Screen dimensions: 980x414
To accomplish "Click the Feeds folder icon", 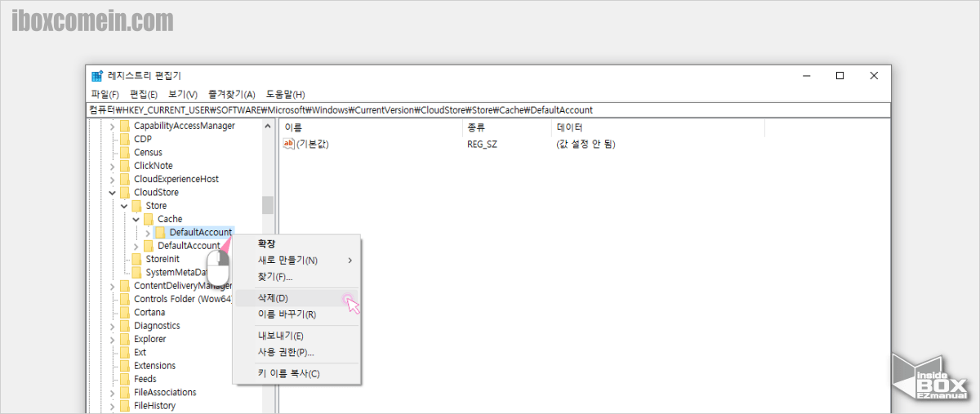I will point(125,379).
